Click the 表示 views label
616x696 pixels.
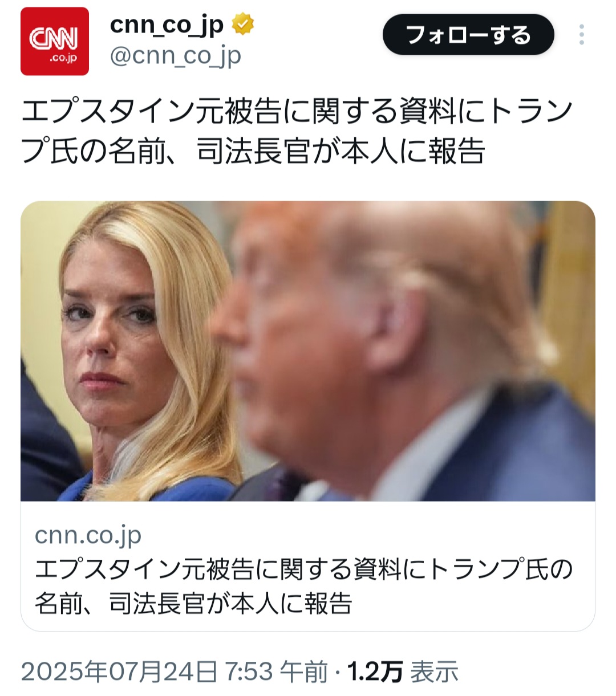point(435,672)
